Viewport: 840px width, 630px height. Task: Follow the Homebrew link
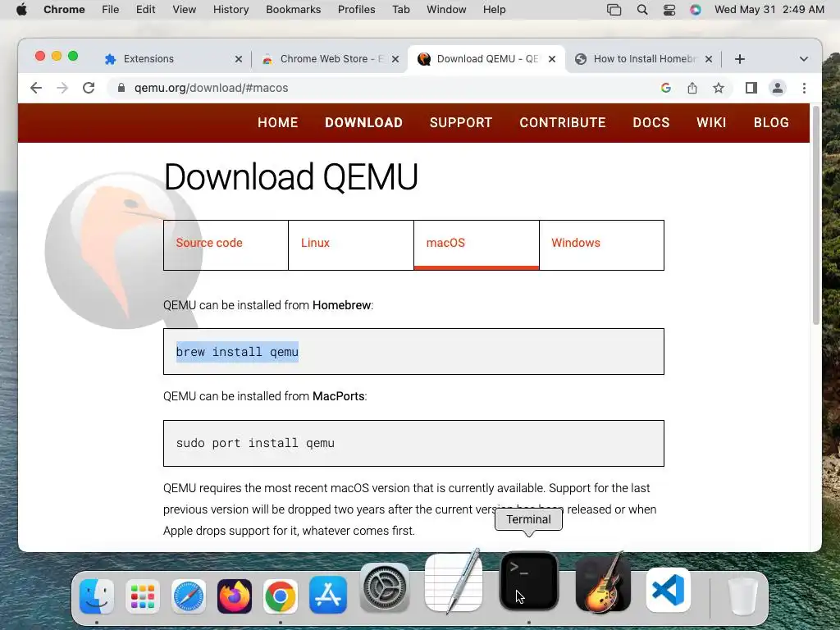pos(341,305)
